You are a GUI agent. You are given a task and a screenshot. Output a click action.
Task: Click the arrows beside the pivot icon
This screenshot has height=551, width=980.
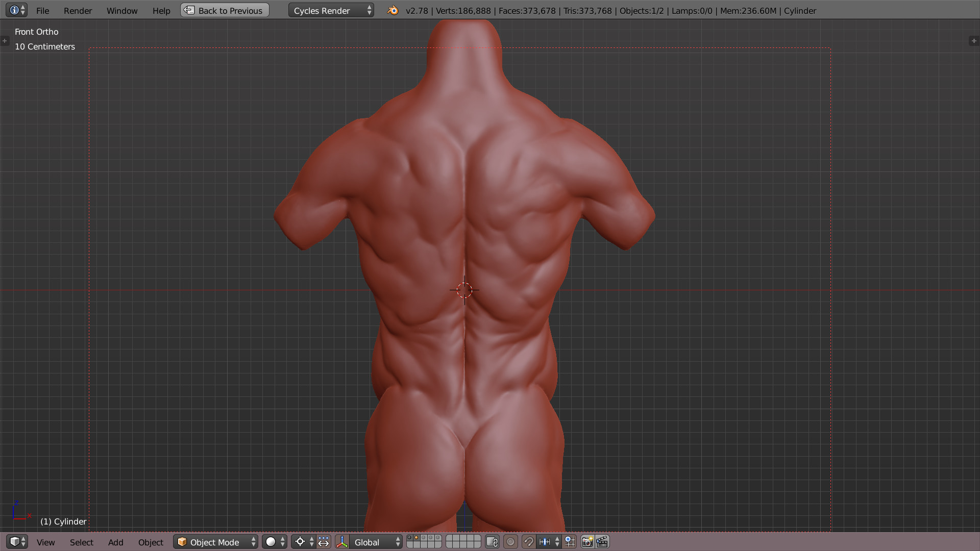[x=311, y=542]
